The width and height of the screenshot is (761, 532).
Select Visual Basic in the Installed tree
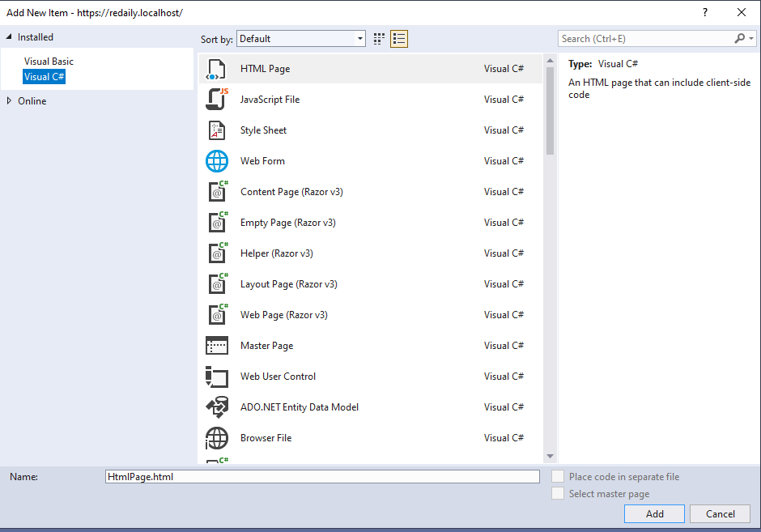point(49,62)
